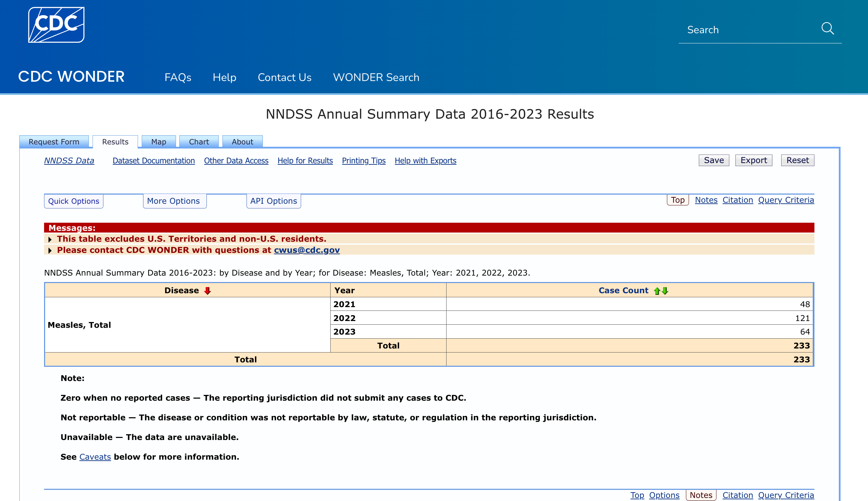The image size is (868, 501).
Task: Click the lower Top navigation link
Action: [637, 495]
